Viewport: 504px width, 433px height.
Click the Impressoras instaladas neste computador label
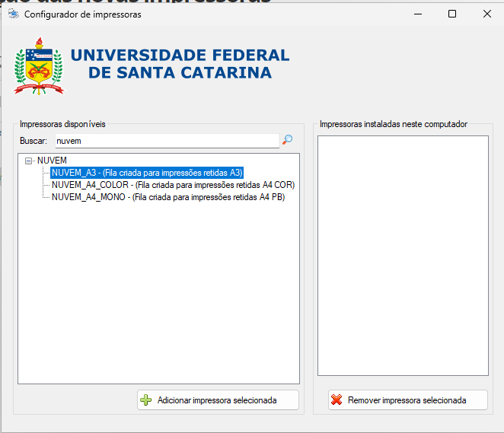[x=394, y=124]
